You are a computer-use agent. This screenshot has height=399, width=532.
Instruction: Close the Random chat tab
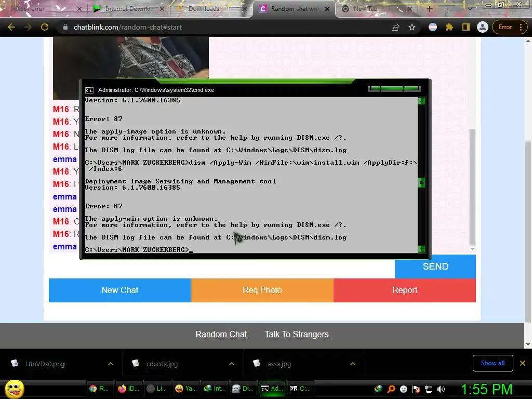(x=327, y=9)
